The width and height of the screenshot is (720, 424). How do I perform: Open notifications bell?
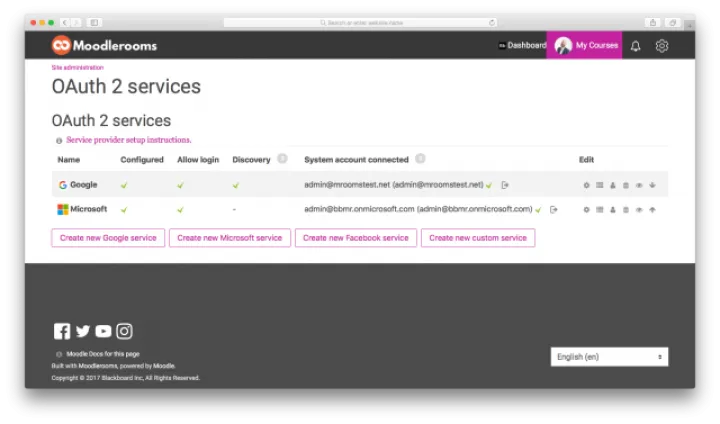pyautogui.click(x=636, y=46)
